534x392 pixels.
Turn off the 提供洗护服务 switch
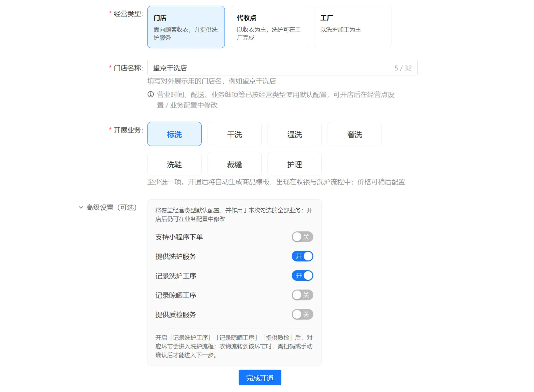point(302,256)
